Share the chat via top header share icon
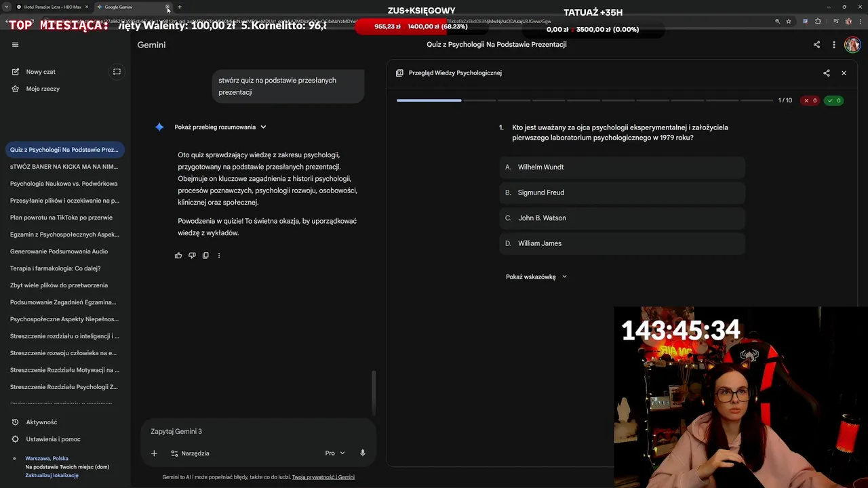868x488 pixels. [x=816, y=45]
